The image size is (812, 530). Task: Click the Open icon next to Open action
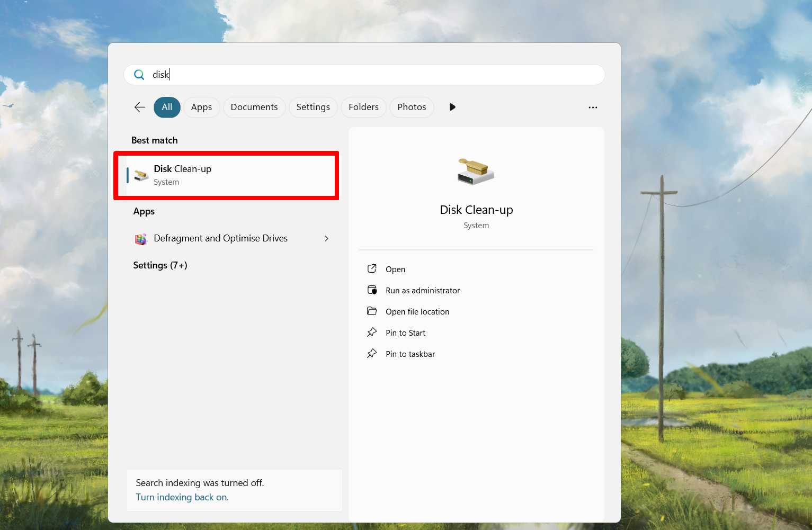tap(373, 269)
